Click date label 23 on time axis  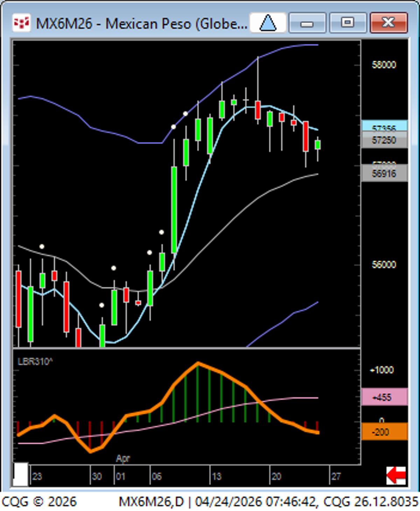(x=37, y=476)
